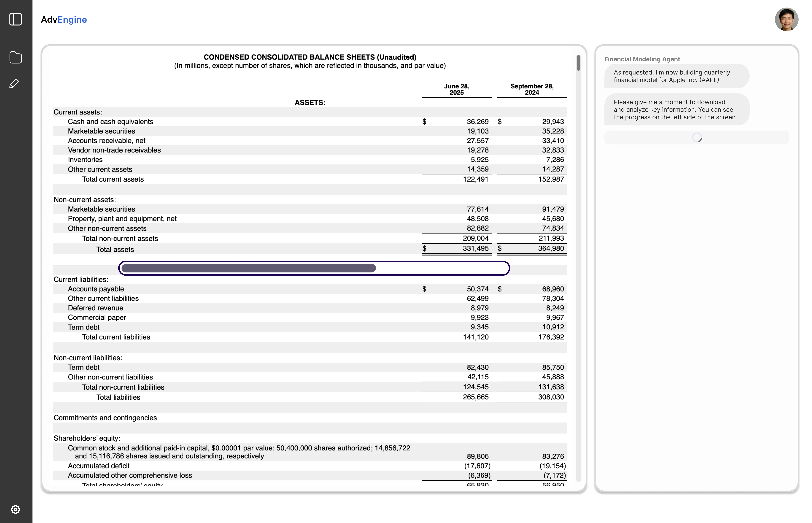
Task: Select the value 141,120
Action: coord(476,337)
